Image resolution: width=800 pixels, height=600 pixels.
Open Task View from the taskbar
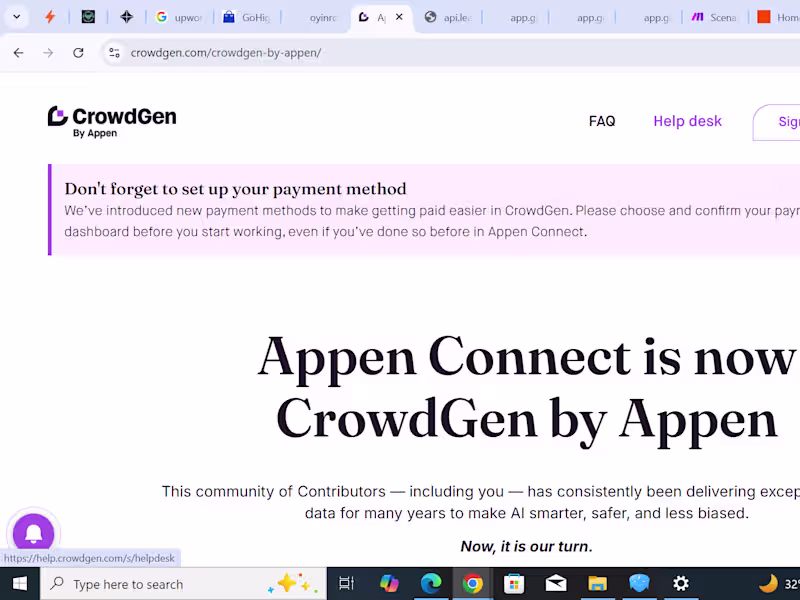(346, 584)
